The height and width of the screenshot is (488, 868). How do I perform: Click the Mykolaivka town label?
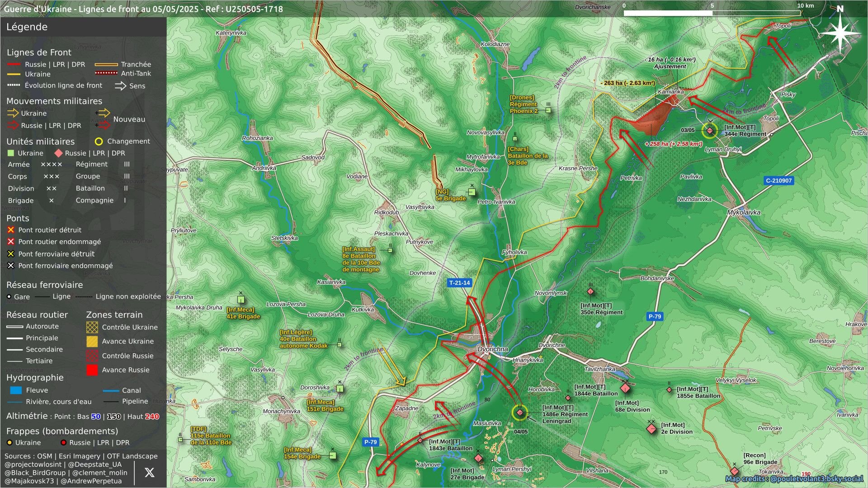pyautogui.click(x=744, y=212)
